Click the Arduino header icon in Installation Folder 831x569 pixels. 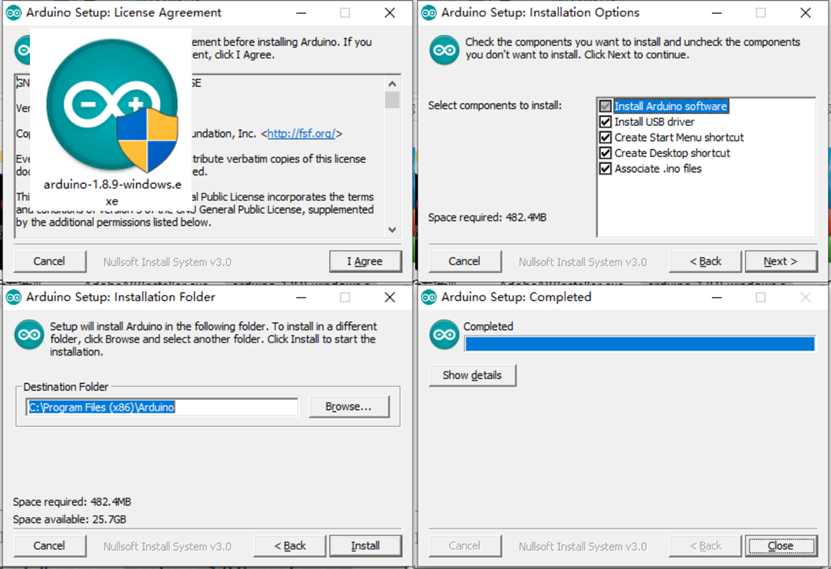click(29, 335)
